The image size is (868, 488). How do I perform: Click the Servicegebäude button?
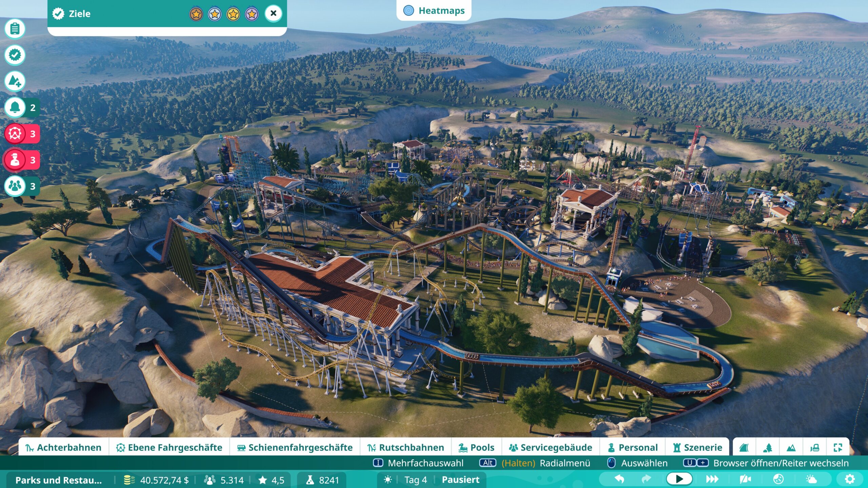point(550,448)
